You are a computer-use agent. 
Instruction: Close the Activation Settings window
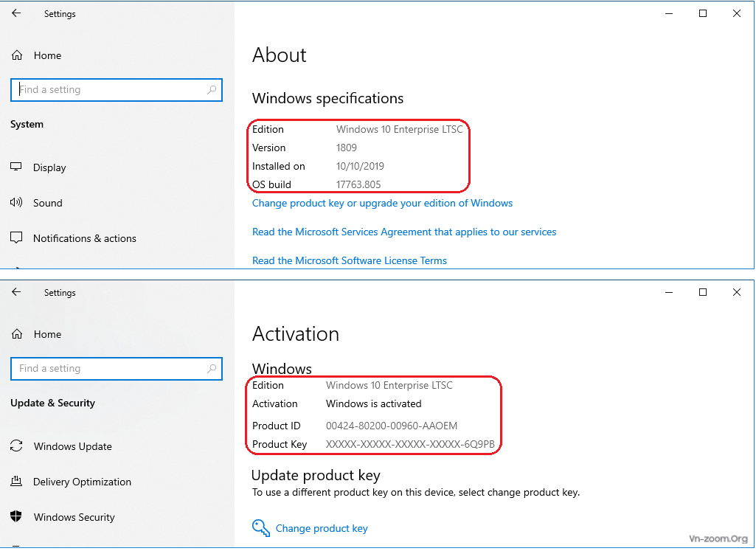[737, 292]
